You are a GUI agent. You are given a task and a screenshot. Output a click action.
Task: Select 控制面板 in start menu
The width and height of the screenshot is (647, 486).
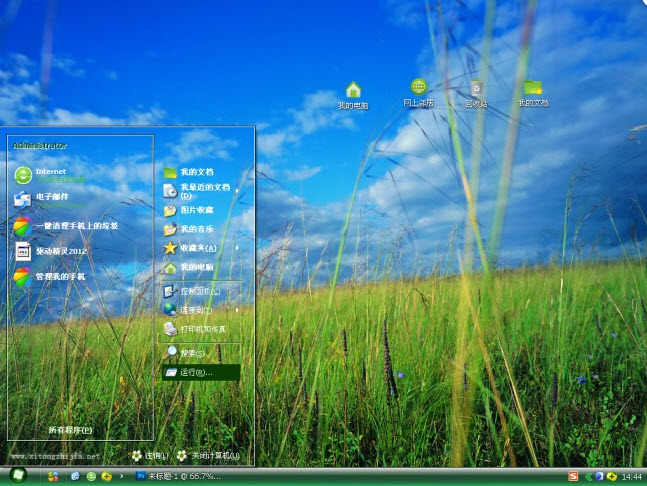pyautogui.click(x=199, y=291)
